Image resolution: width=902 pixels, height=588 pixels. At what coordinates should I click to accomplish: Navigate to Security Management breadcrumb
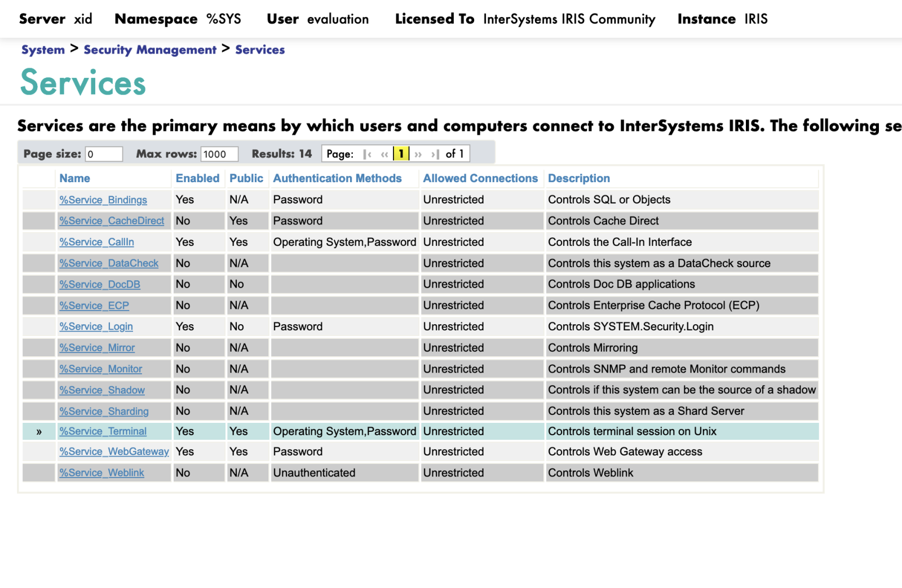[150, 50]
